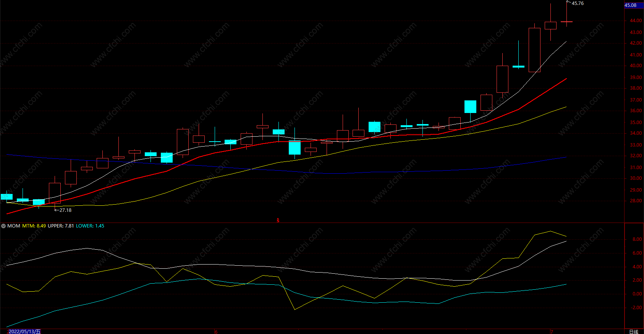Image resolution: width=644 pixels, height=334 pixels.
Task: Click the 0.00 MOM axis label
Action: point(637,294)
